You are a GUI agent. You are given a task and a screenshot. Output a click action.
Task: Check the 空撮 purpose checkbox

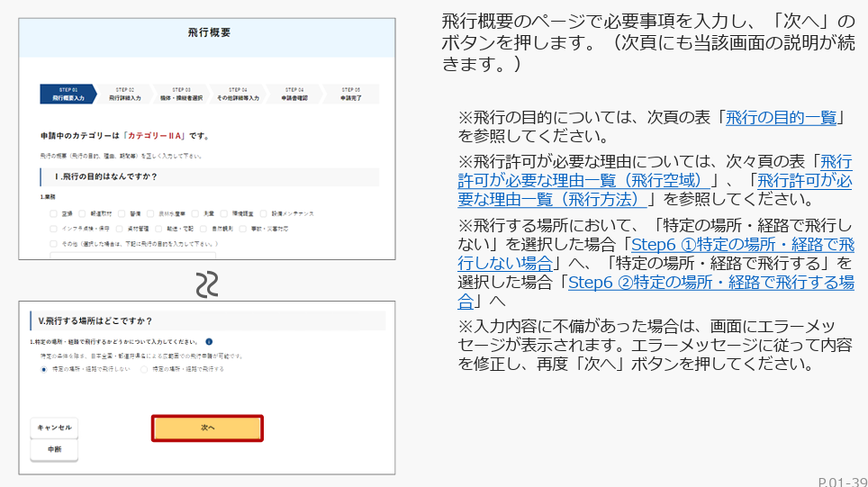point(53,213)
